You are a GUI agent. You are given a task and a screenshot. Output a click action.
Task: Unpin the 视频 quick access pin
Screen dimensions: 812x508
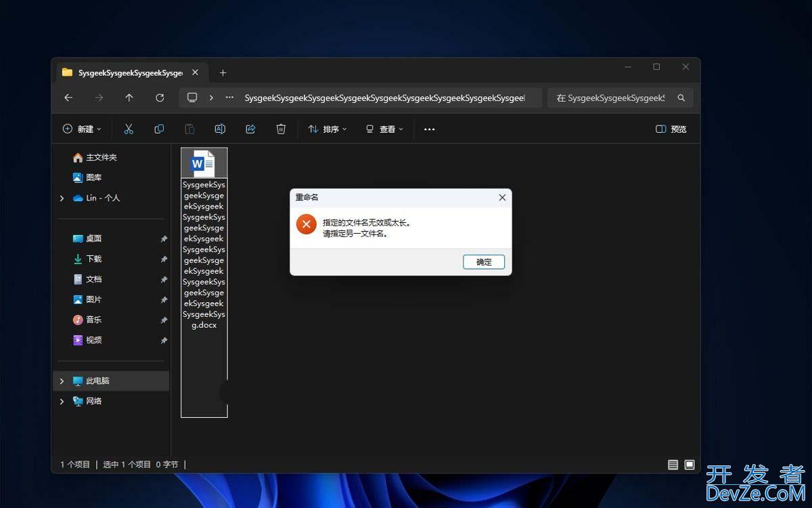pyautogui.click(x=164, y=341)
